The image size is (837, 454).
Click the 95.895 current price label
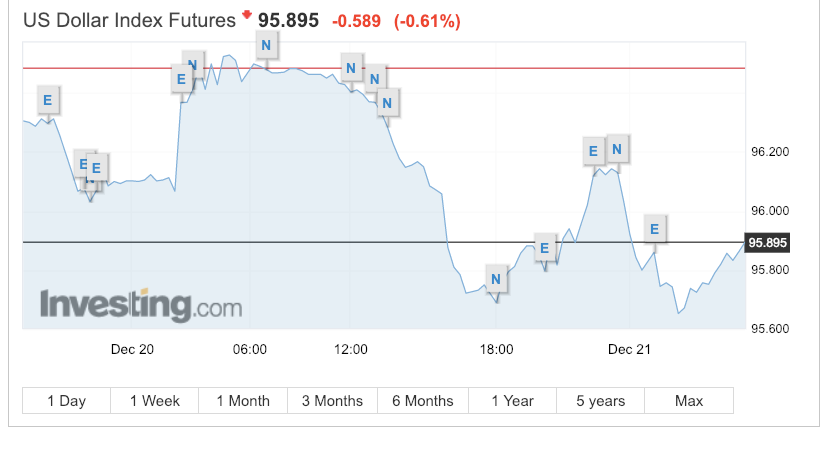[767, 243]
